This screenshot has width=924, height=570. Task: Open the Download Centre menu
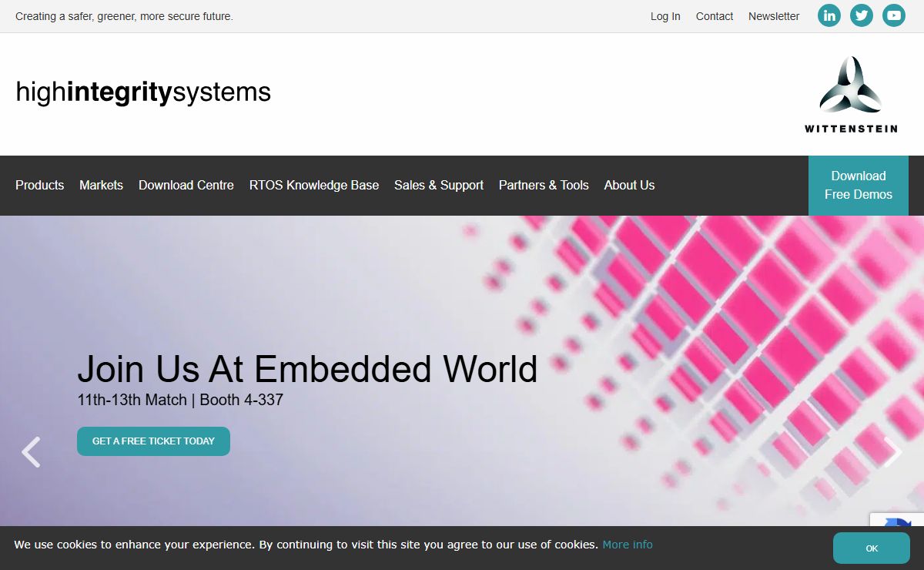186,185
